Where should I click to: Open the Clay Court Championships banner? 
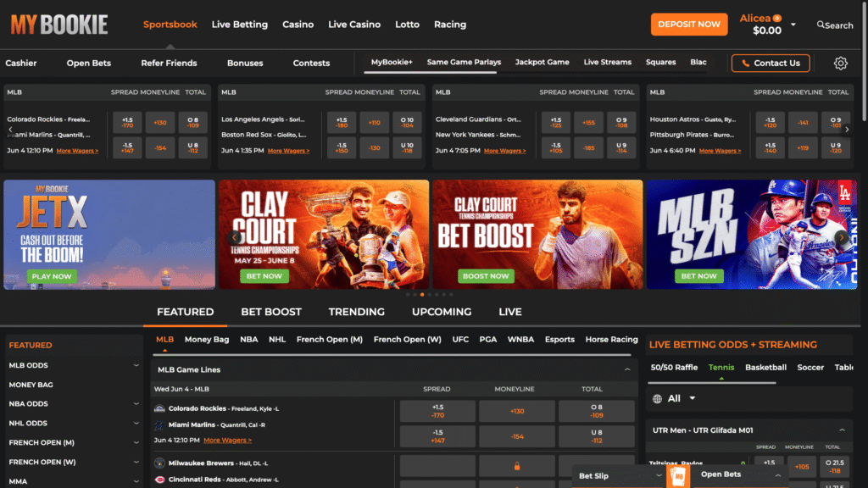(x=324, y=235)
